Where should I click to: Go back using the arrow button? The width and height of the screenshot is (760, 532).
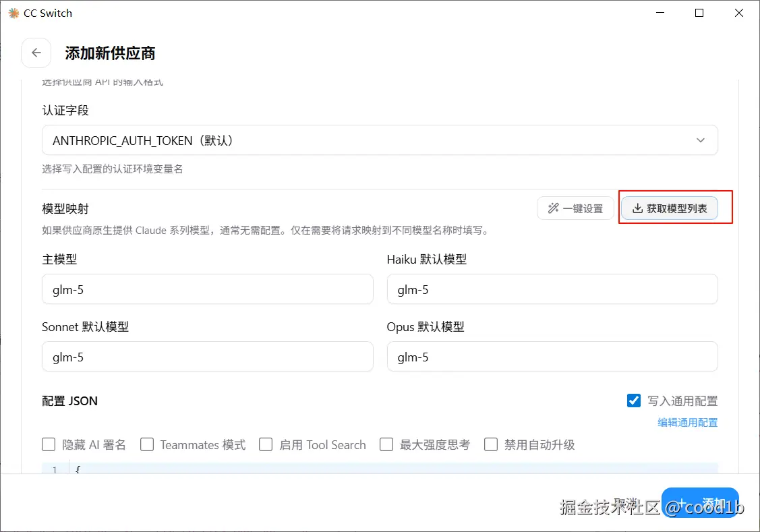[x=36, y=53]
